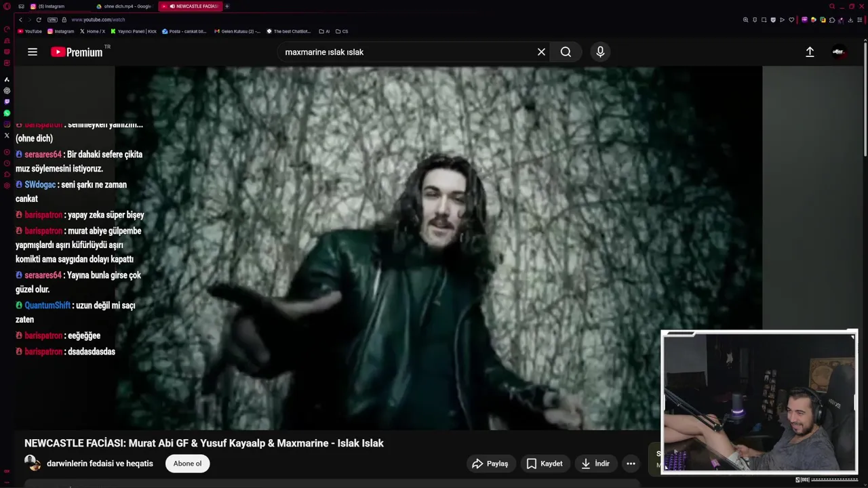Expand the CS bookmarks folder
The width and height of the screenshot is (868, 488).
click(x=342, y=31)
